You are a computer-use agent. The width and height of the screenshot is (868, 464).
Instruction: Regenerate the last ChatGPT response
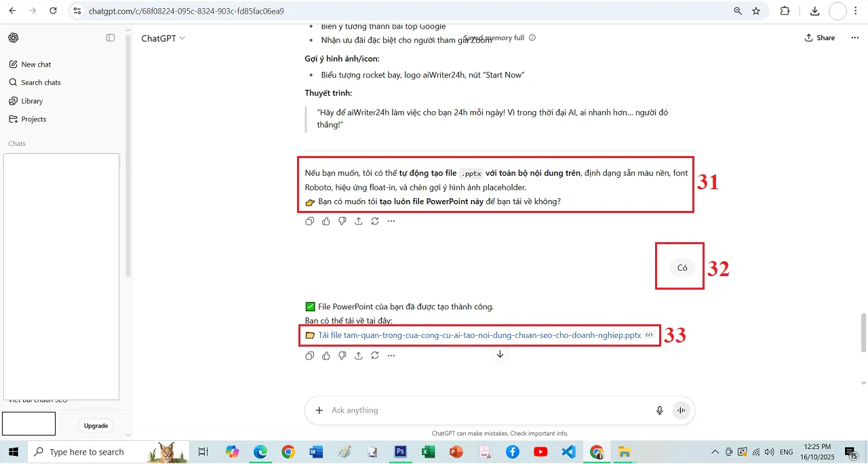(375, 355)
